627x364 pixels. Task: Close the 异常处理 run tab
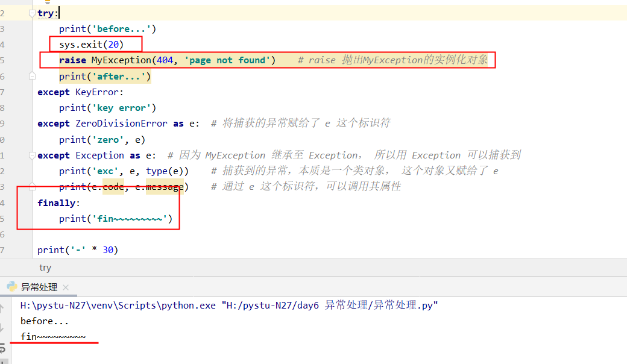[66, 287]
